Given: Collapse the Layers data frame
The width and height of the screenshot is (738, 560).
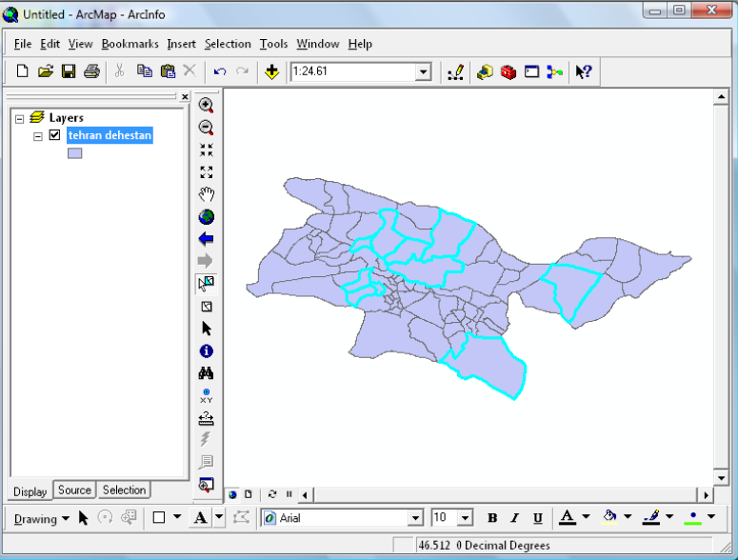Looking at the screenshot, I should point(19,119).
